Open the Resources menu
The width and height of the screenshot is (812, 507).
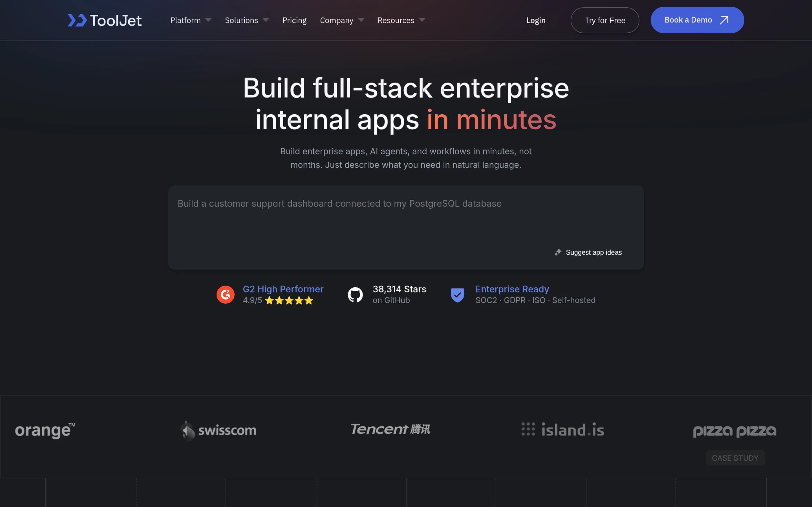pyautogui.click(x=401, y=21)
